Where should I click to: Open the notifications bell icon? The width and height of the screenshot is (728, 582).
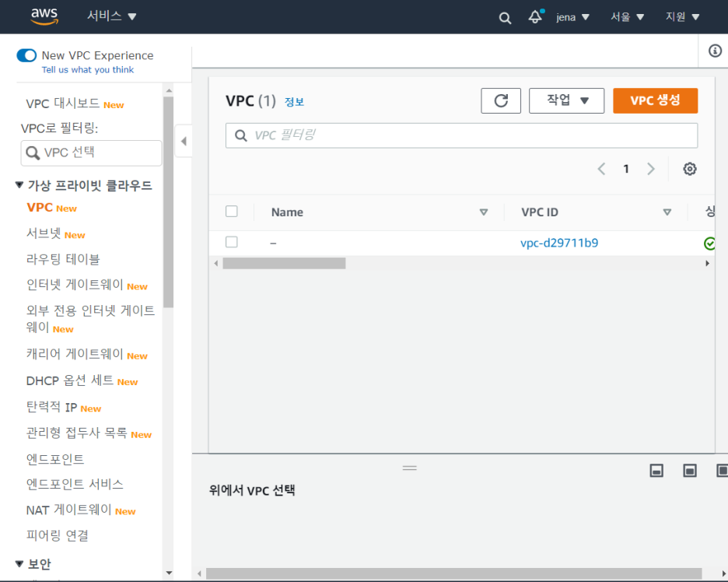coord(535,16)
